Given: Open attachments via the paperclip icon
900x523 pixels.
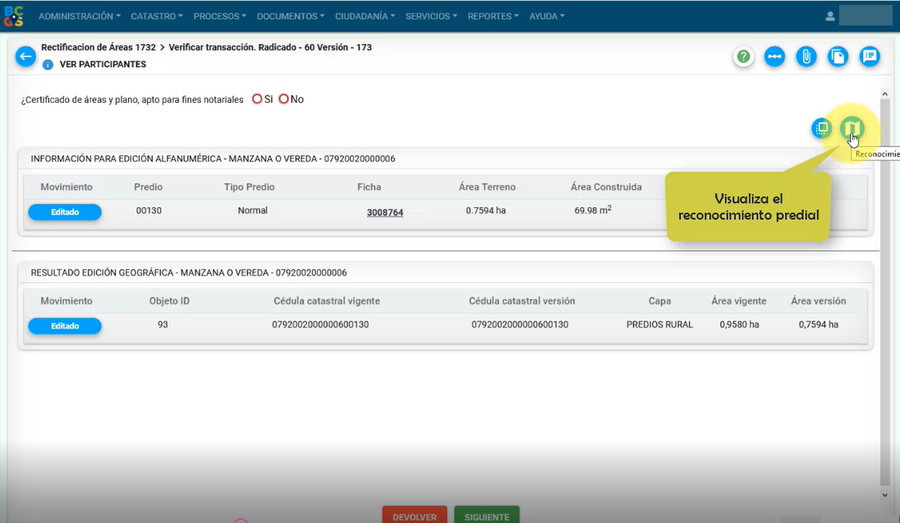Looking at the screenshot, I should pyautogui.click(x=806, y=56).
